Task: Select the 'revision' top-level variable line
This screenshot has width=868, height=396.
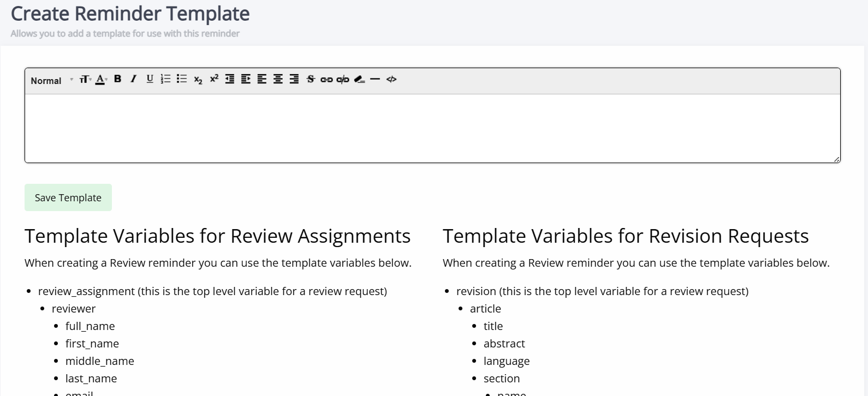Action: (x=602, y=291)
